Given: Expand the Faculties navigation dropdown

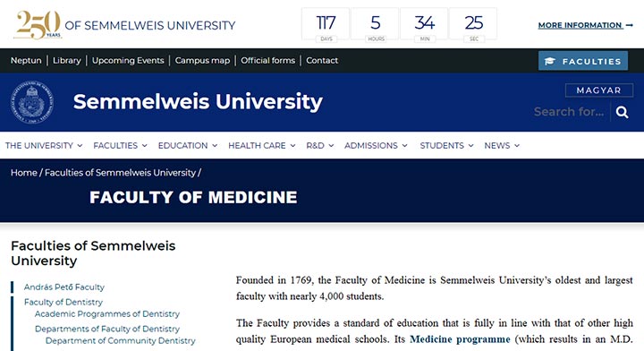Looking at the screenshot, I should point(120,145).
